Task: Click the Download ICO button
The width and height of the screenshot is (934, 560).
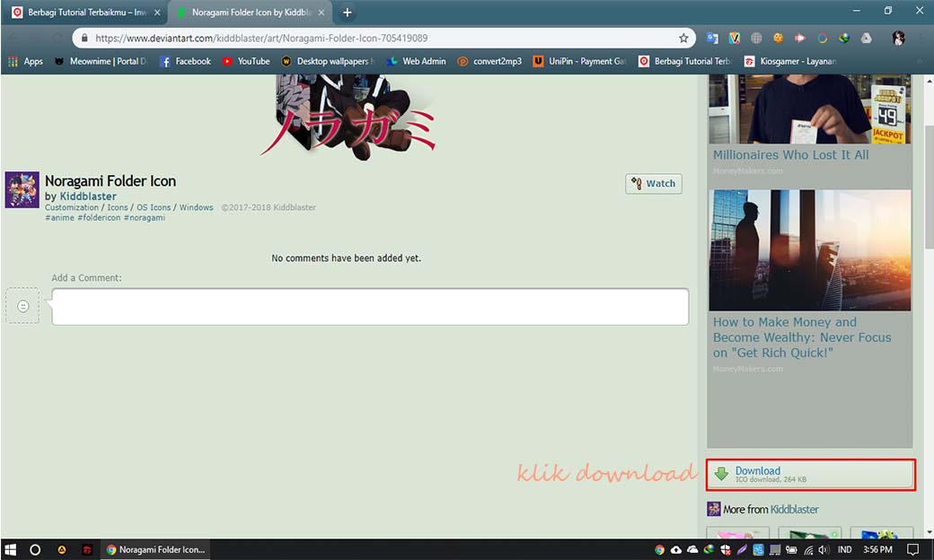Action: 811,475
